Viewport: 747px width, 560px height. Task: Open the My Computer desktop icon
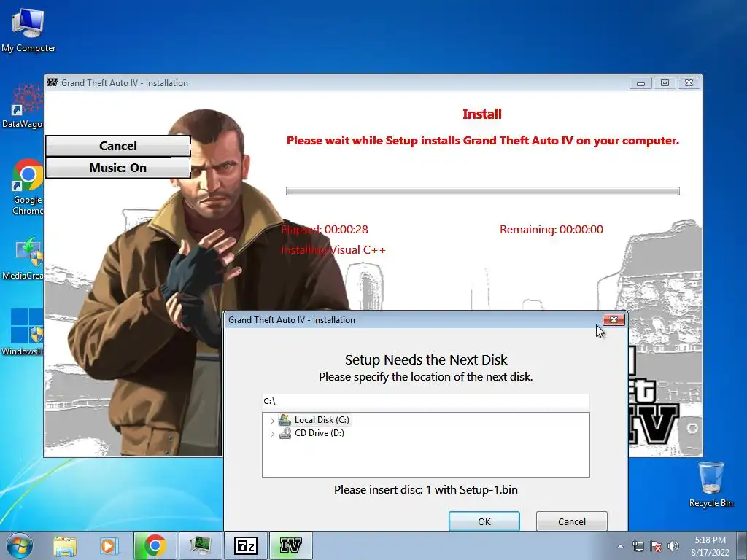point(28,30)
